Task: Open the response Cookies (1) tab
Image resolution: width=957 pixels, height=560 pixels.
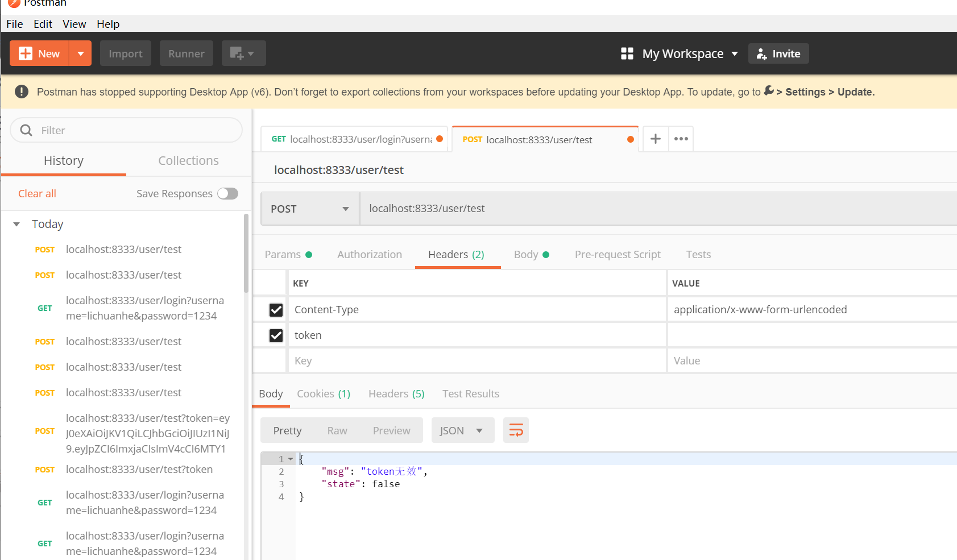Action: (x=324, y=394)
